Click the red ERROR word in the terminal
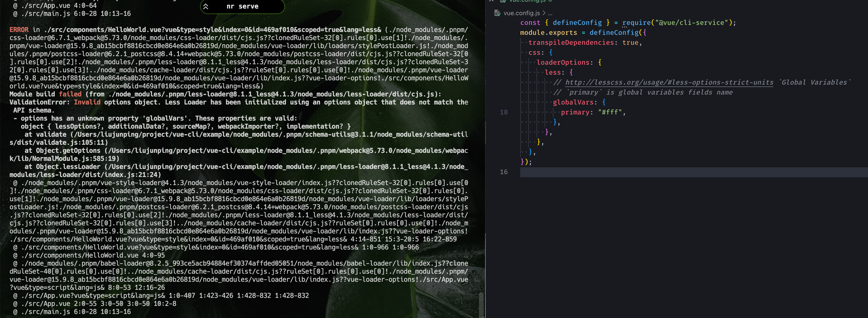The image size is (868, 318). [19, 30]
